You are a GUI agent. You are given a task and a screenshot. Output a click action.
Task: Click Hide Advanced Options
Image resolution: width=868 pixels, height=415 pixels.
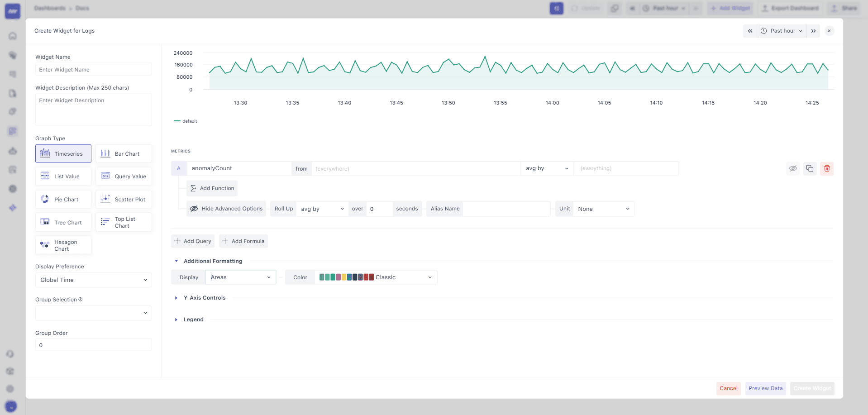(x=226, y=209)
